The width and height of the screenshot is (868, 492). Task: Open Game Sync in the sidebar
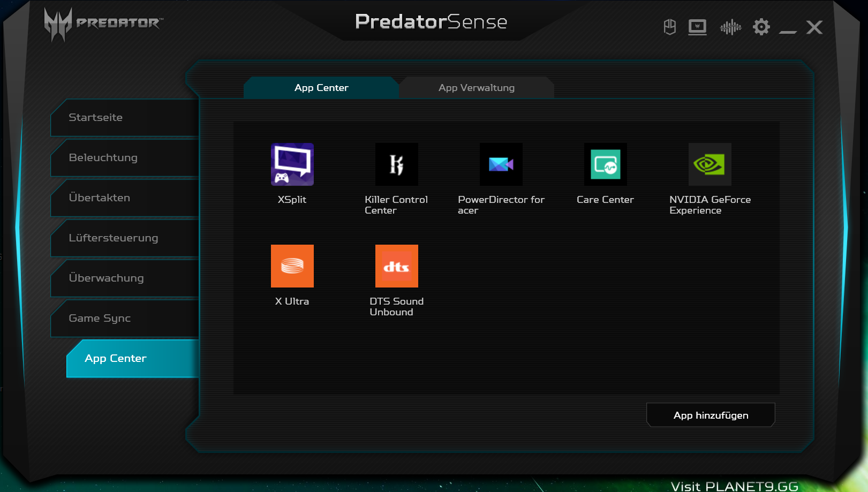point(125,319)
